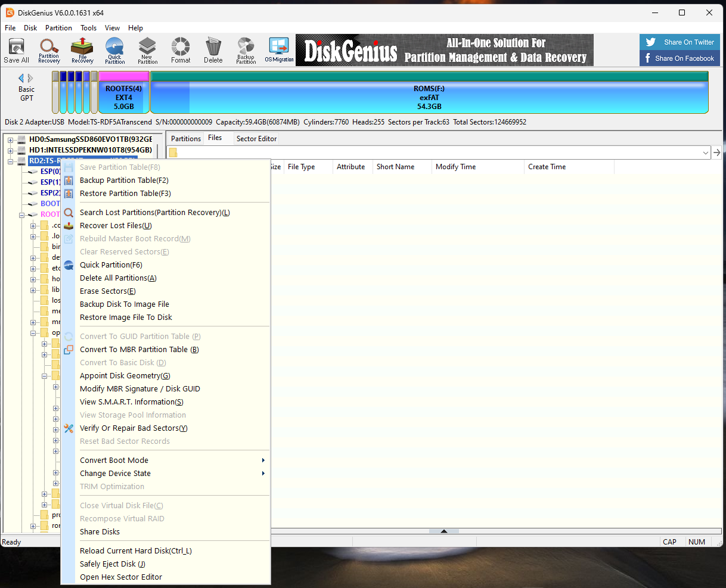
Task: Start Quick Partition from toolbar
Action: click(114, 51)
